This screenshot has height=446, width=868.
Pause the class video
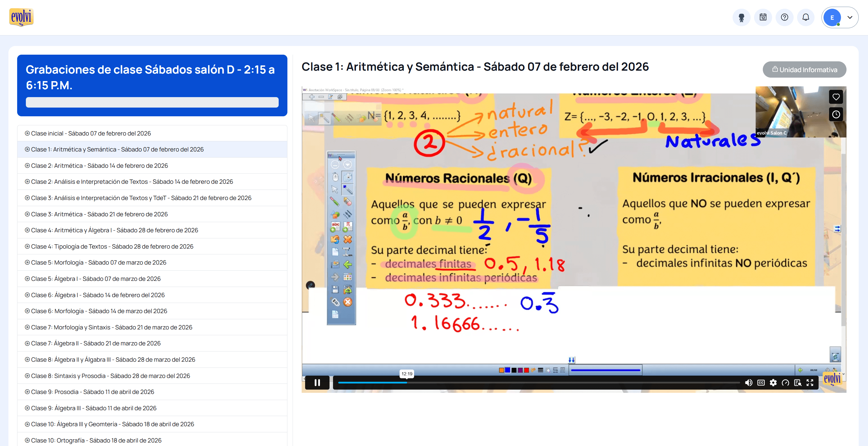(x=317, y=383)
